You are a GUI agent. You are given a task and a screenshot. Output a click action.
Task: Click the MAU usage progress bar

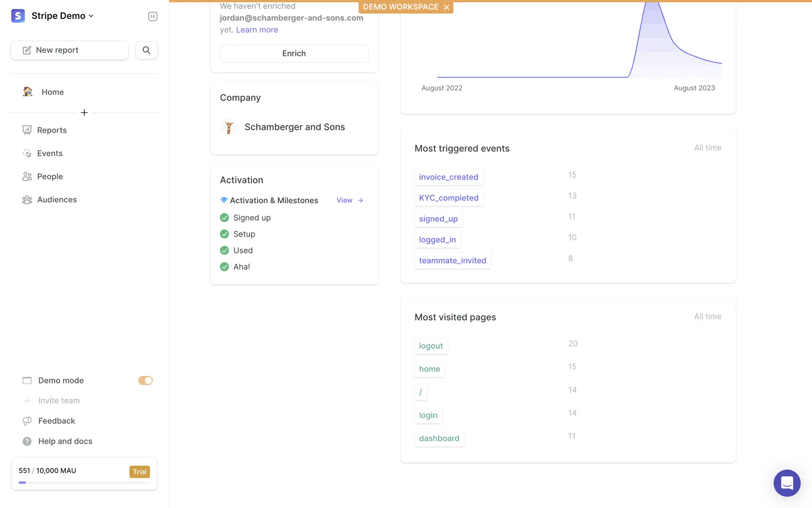pos(84,483)
